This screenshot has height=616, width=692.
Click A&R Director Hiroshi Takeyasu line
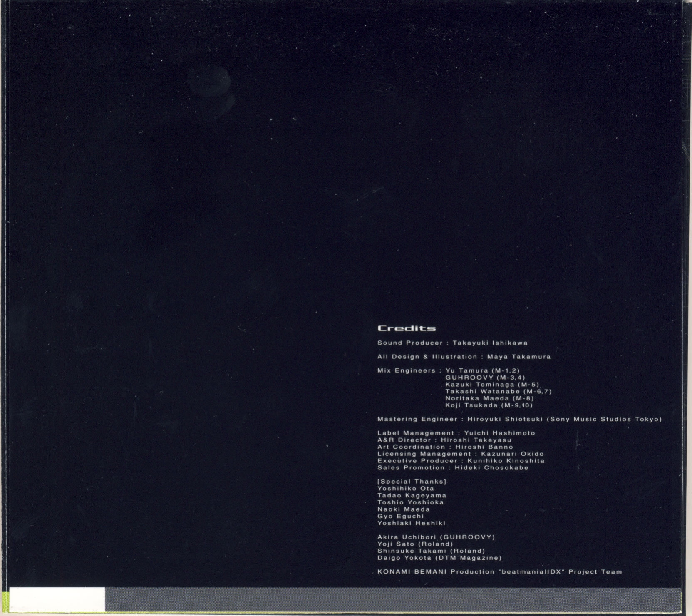coord(444,440)
